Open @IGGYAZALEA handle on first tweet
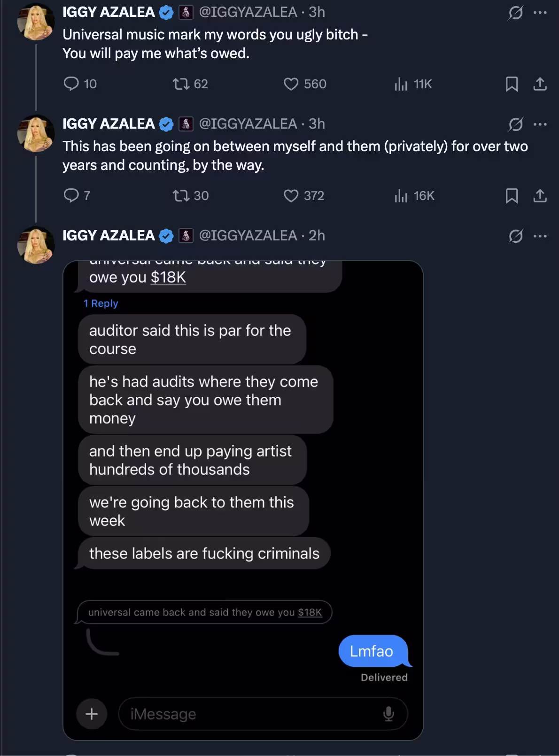 248,12
